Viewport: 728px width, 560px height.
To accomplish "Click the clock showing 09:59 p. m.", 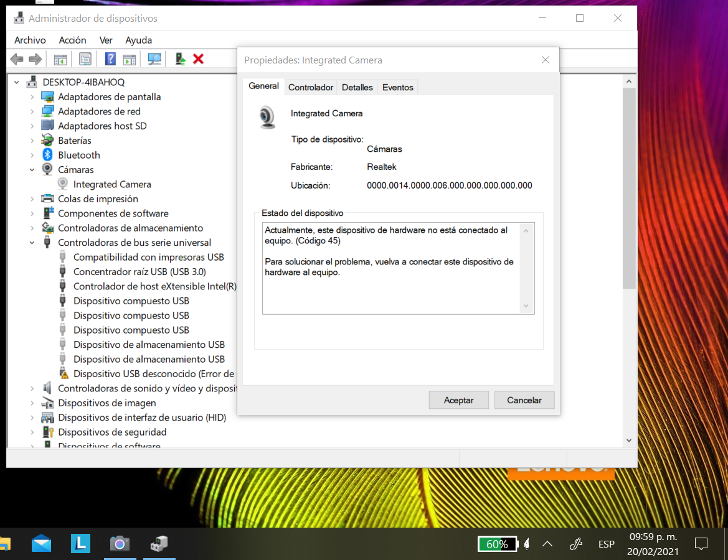I will (653, 537).
